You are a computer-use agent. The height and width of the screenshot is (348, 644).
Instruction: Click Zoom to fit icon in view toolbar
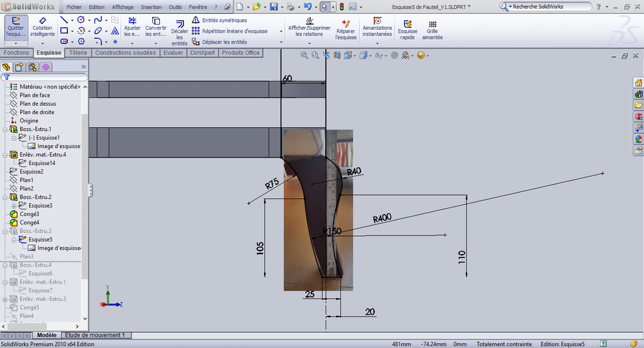tap(304, 55)
